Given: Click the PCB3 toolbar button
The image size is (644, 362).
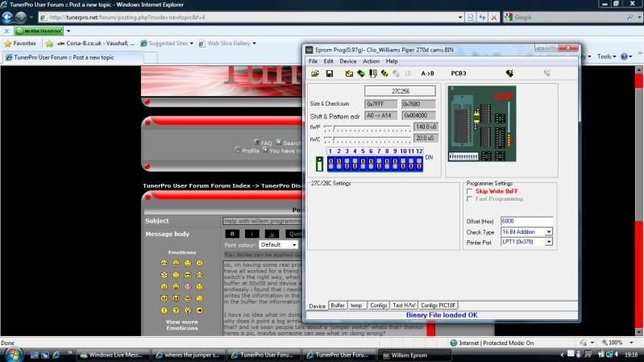Looking at the screenshot, I should click(459, 73).
